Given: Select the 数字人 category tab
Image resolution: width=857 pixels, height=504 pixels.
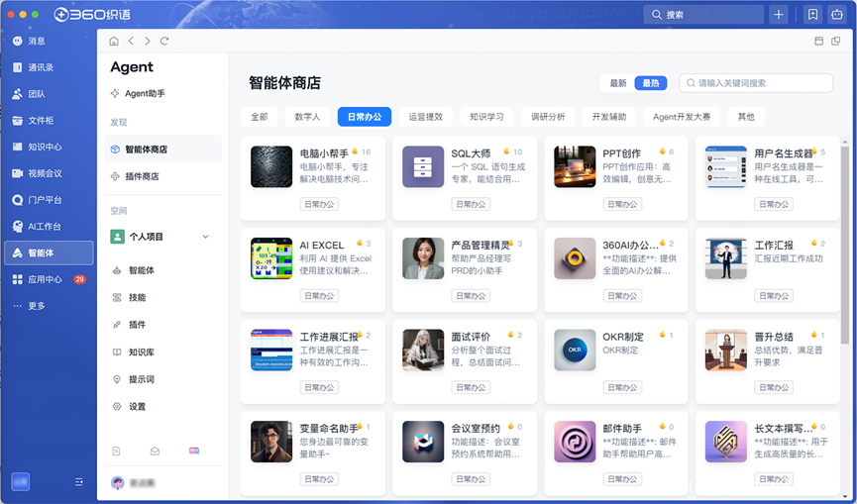Looking at the screenshot, I should 307,117.
